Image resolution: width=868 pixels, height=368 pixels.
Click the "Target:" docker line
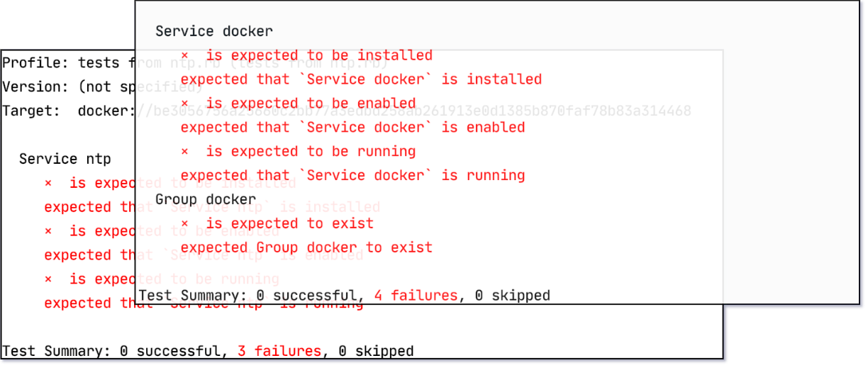click(x=68, y=111)
